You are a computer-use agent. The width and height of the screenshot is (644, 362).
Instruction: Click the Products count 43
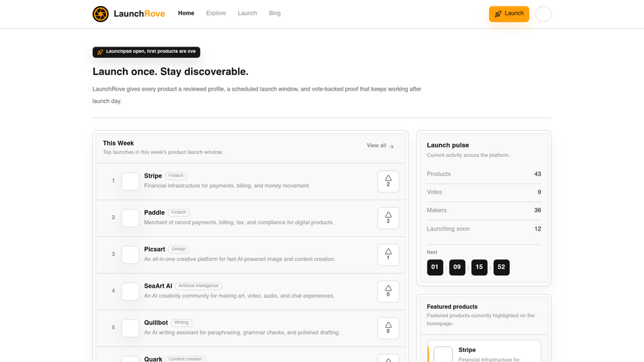click(x=537, y=174)
